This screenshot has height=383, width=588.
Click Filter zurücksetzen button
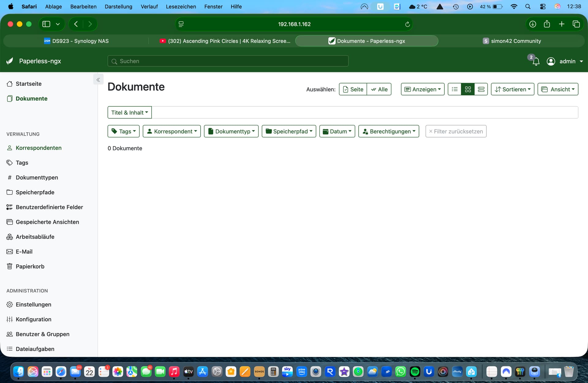click(x=456, y=131)
